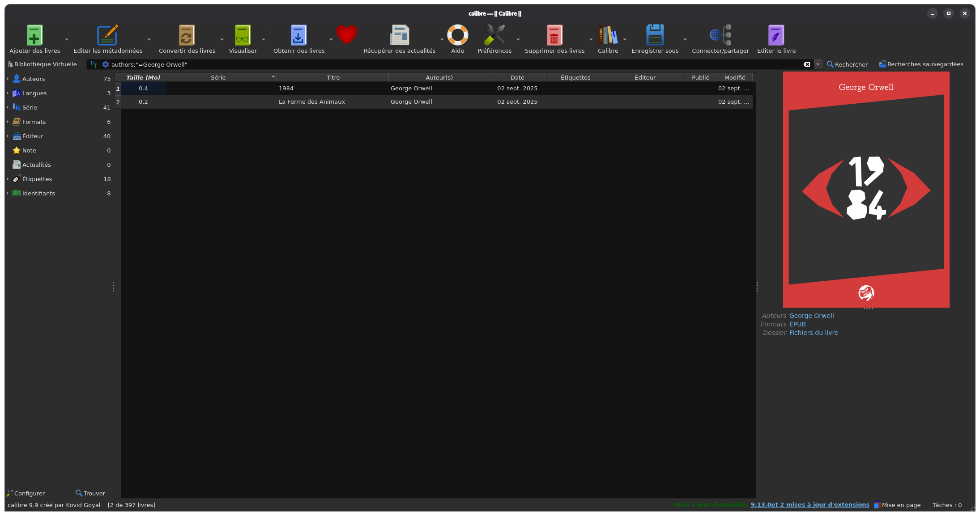Expand the Éditeur tree category

tap(8, 136)
